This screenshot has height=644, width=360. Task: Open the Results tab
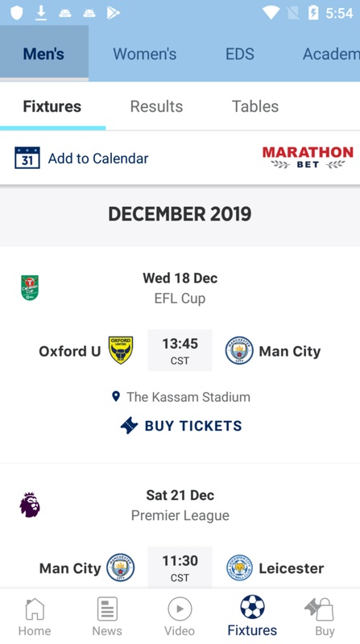pos(156,106)
